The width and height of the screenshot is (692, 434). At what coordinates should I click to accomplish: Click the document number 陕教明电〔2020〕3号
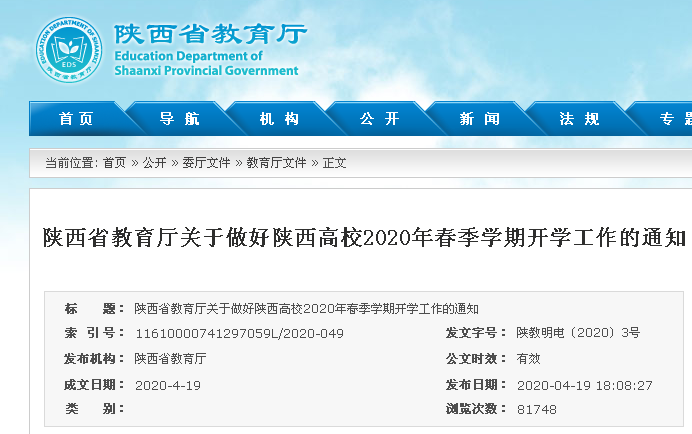(x=577, y=333)
